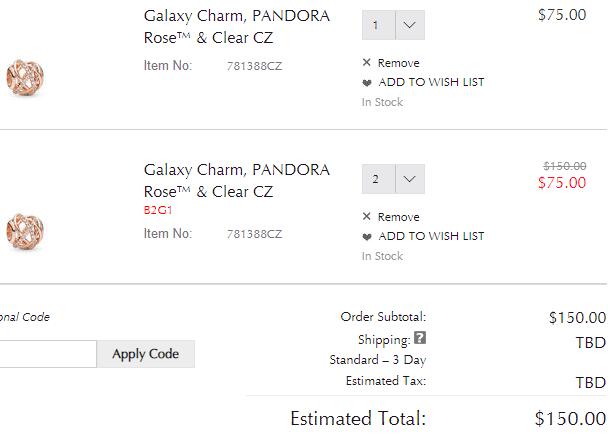
Task: Open quantity dropdown showing 2
Action: tap(393, 179)
